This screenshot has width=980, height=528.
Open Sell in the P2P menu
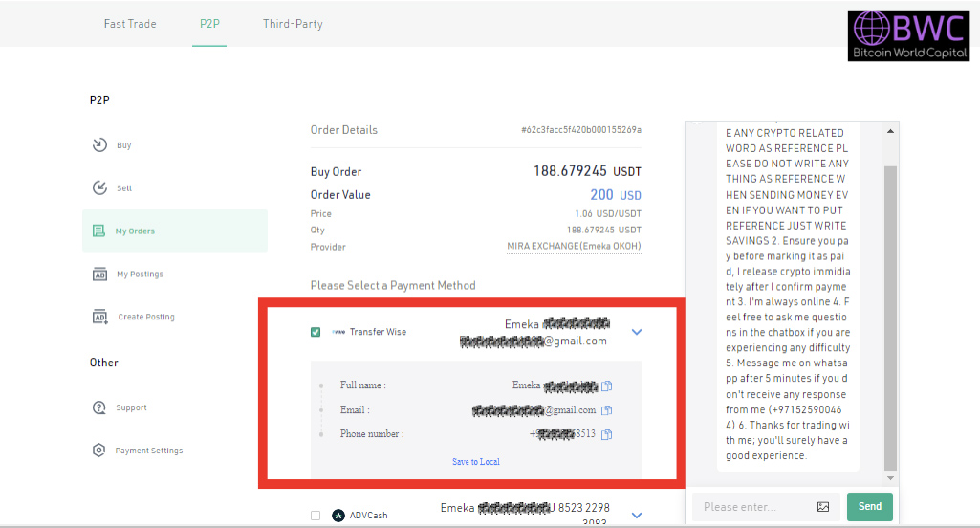[x=123, y=187]
